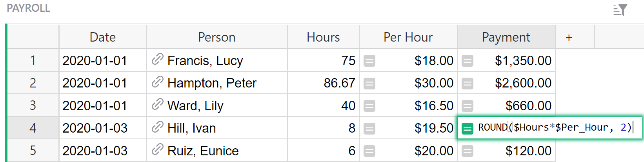Viewport: 644px width, 162px height.
Task: Click the link icon beside Hill, Ivan
Action: (157, 127)
